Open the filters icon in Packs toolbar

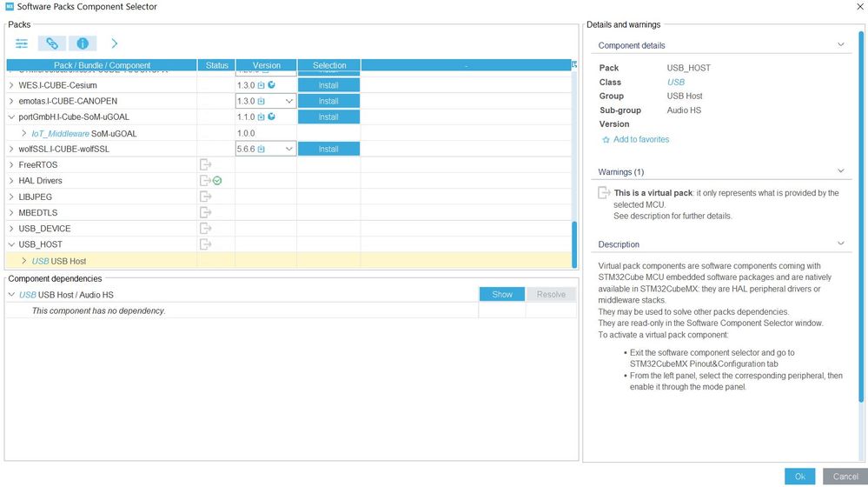coord(22,43)
